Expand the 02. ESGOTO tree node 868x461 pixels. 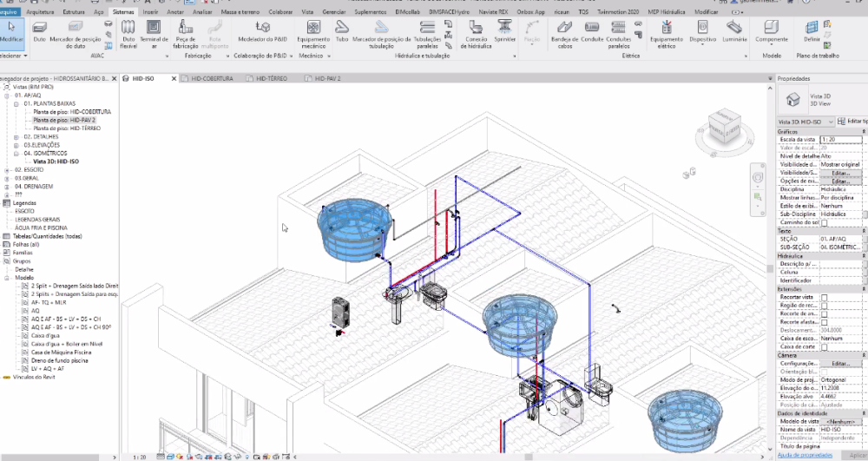point(7,170)
